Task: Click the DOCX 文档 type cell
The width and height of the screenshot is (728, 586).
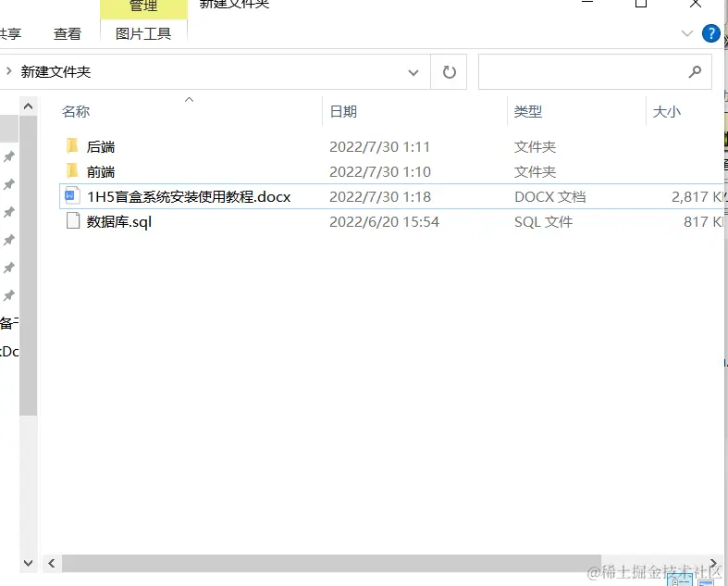Action: (549, 196)
